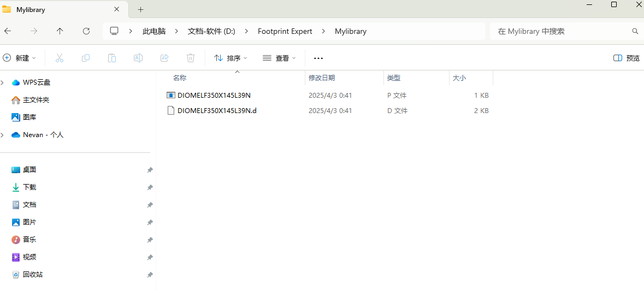Screen dimensions: 644x290
Task: Click the Rename icon in toolbar
Action: tap(138, 58)
